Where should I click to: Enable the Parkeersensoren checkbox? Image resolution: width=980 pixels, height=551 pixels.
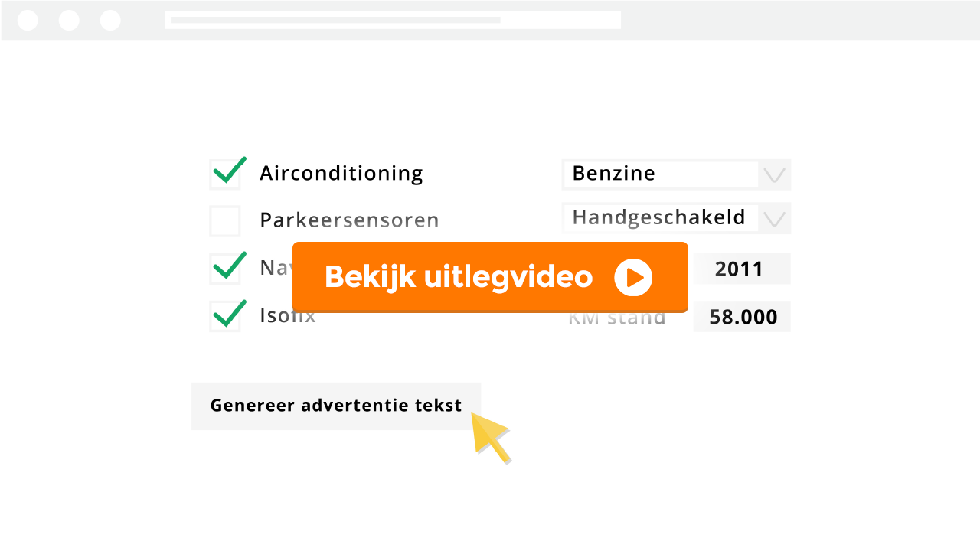coord(225,221)
